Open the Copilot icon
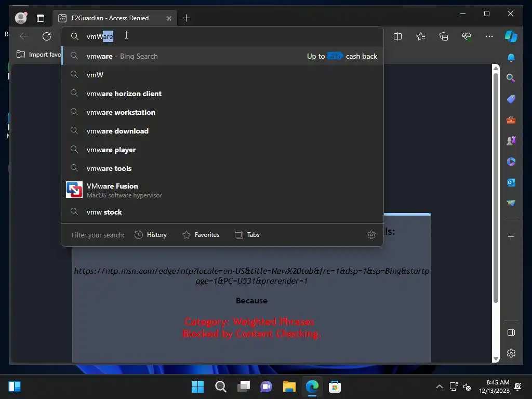The height and width of the screenshot is (399, 532). [x=511, y=36]
